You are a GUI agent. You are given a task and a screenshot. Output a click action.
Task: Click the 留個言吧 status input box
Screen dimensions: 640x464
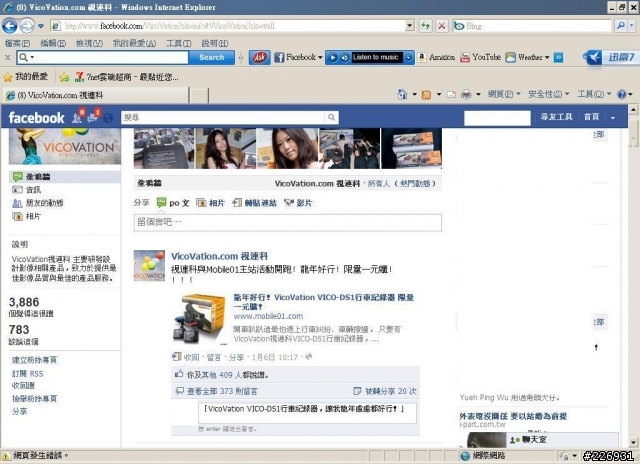pos(287,222)
